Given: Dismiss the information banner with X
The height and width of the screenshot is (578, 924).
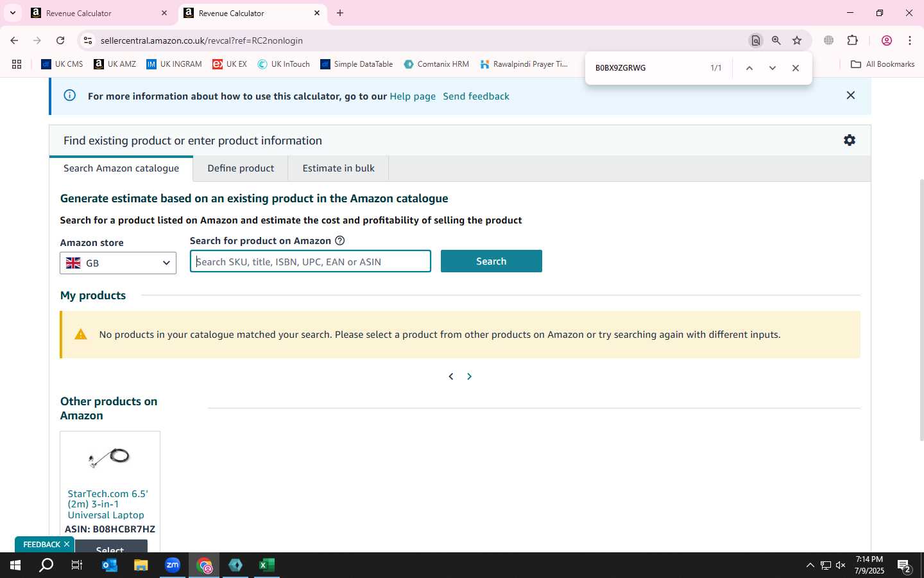Looking at the screenshot, I should click(x=851, y=95).
